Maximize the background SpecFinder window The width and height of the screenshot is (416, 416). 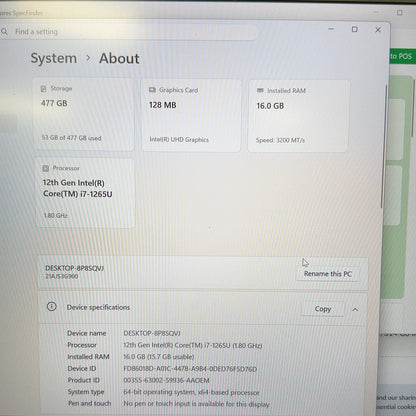point(400,13)
